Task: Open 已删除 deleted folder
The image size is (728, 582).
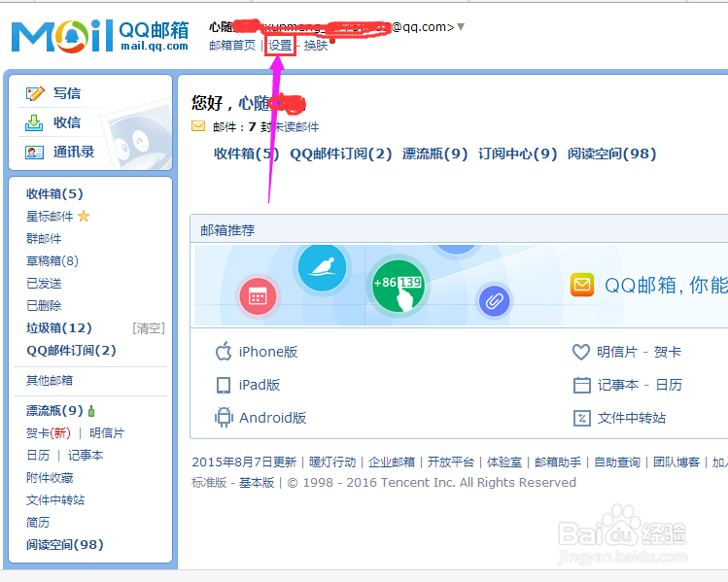Action: point(44,305)
